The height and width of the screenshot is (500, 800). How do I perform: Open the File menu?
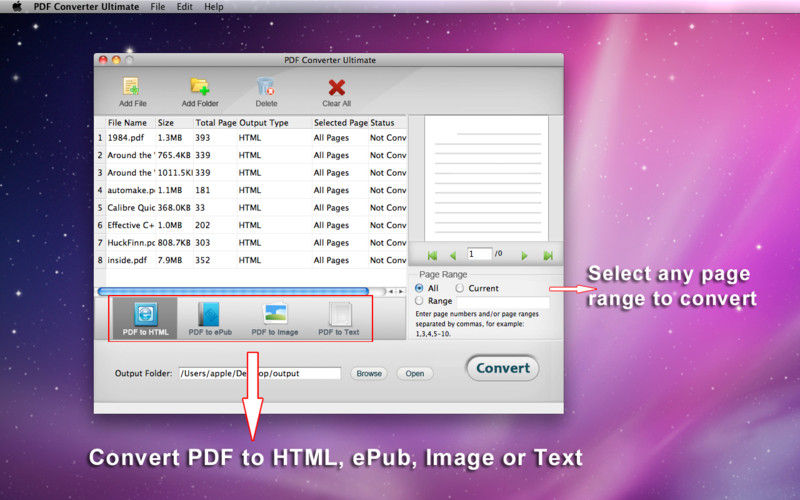[x=158, y=7]
